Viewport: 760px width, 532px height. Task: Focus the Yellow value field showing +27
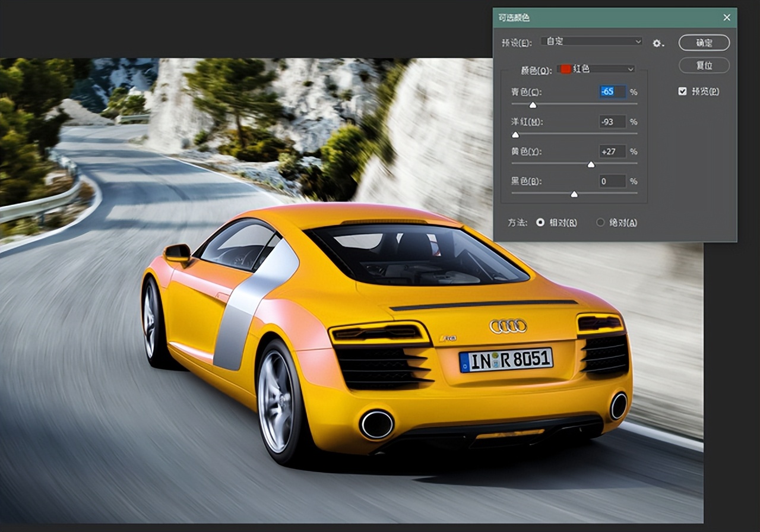pos(612,151)
